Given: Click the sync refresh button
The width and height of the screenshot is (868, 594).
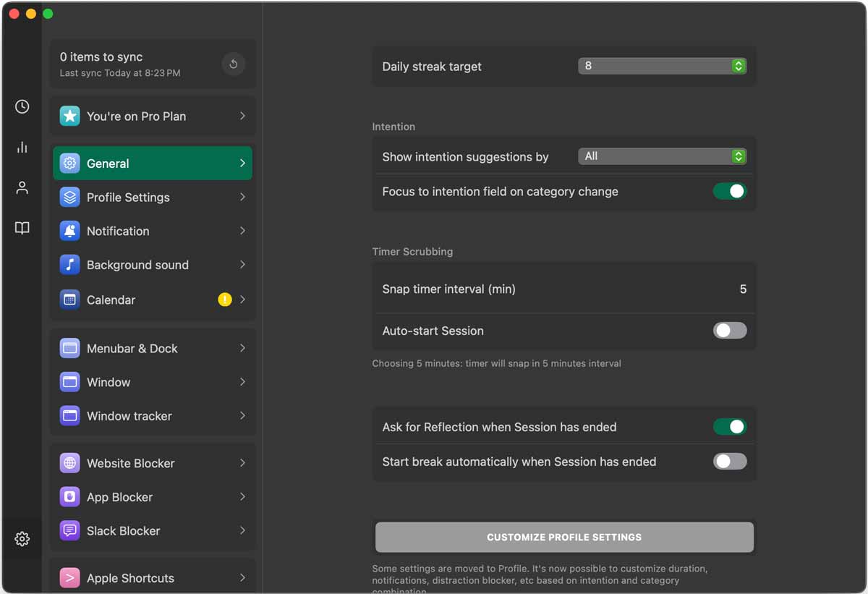Looking at the screenshot, I should tap(233, 64).
